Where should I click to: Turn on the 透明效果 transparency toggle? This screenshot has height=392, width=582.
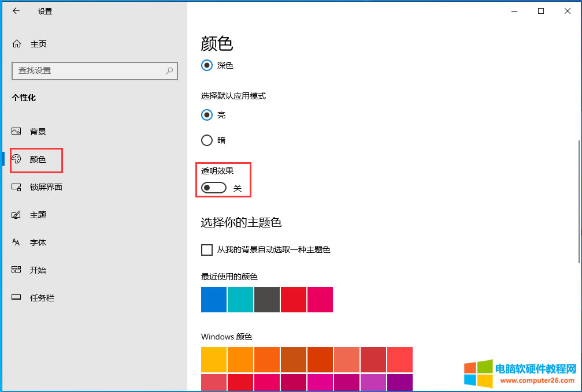tap(213, 187)
